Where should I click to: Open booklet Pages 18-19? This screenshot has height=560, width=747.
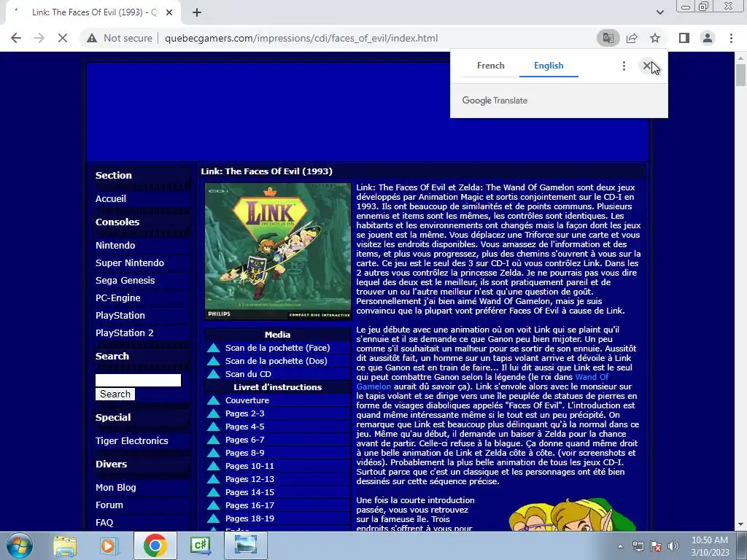coord(249,518)
